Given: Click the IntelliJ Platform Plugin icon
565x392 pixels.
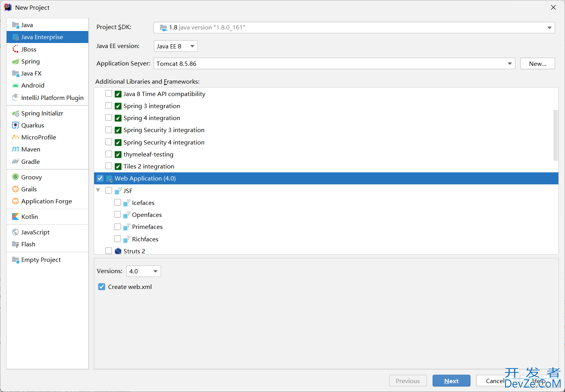Looking at the screenshot, I should tap(15, 98).
